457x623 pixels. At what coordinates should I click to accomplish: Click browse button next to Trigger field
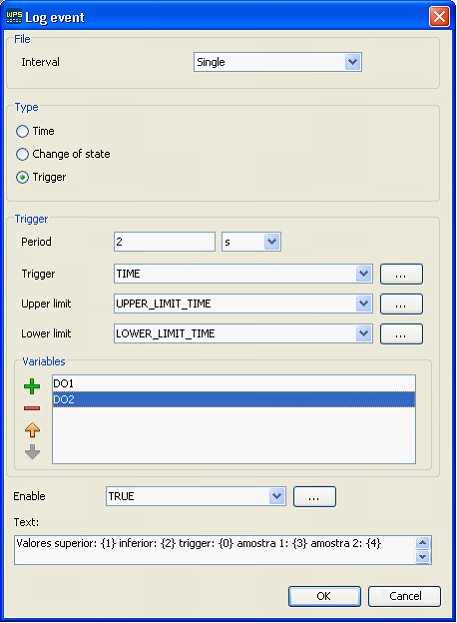point(401,274)
